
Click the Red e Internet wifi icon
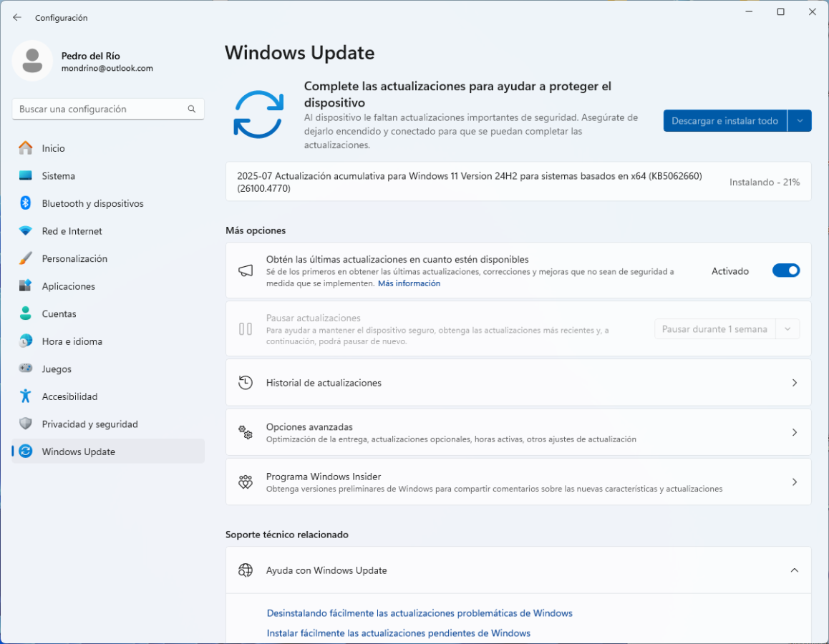coord(25,231)
